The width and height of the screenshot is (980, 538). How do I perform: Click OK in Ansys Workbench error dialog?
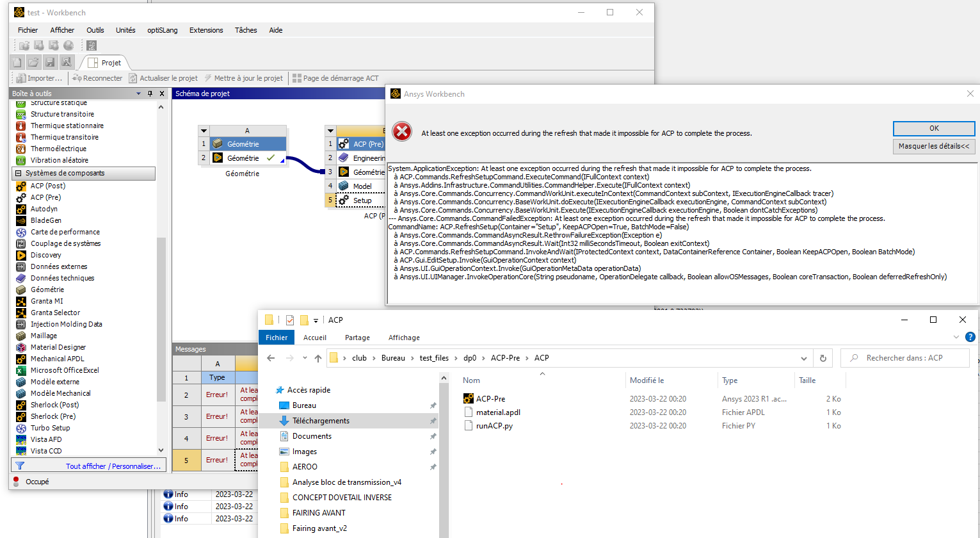934,129
